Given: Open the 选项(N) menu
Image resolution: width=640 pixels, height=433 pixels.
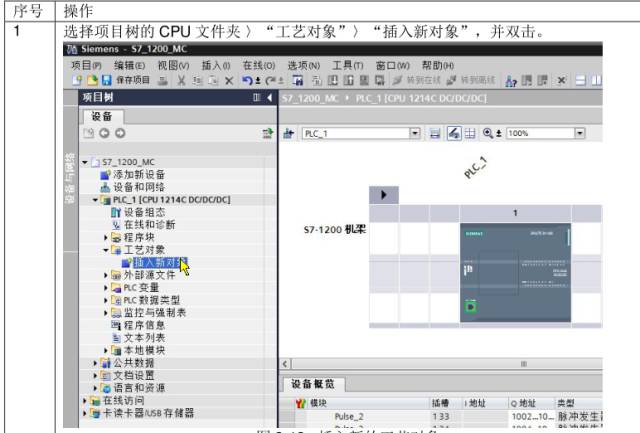Looking at the screenshot, I should 304,66.
